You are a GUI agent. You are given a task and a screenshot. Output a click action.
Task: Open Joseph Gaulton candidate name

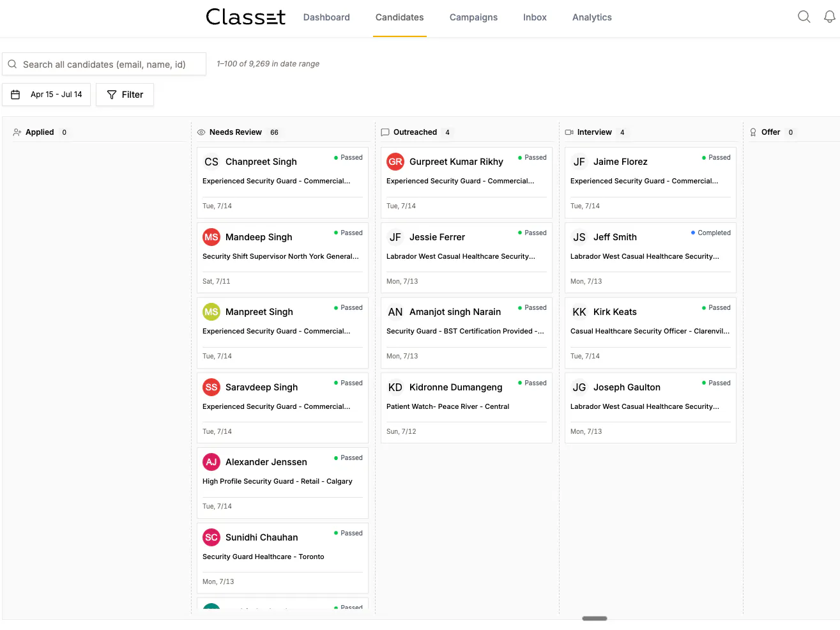[x=627, y=387]
